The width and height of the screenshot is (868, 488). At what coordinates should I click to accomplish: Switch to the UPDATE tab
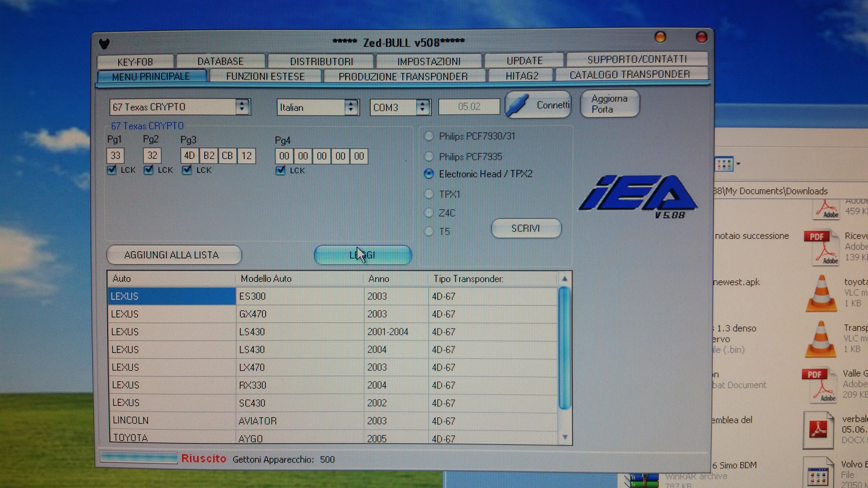point(524,60)
